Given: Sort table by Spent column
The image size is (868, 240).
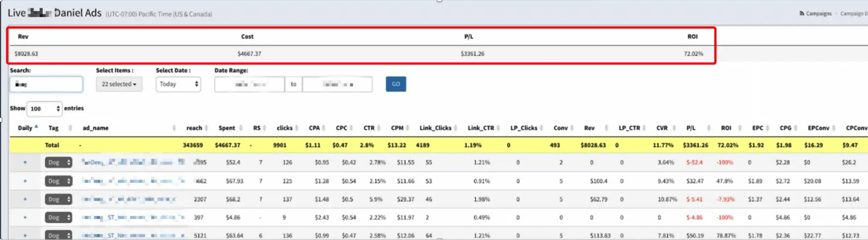Looking at the screenshot, I should 227,128.
